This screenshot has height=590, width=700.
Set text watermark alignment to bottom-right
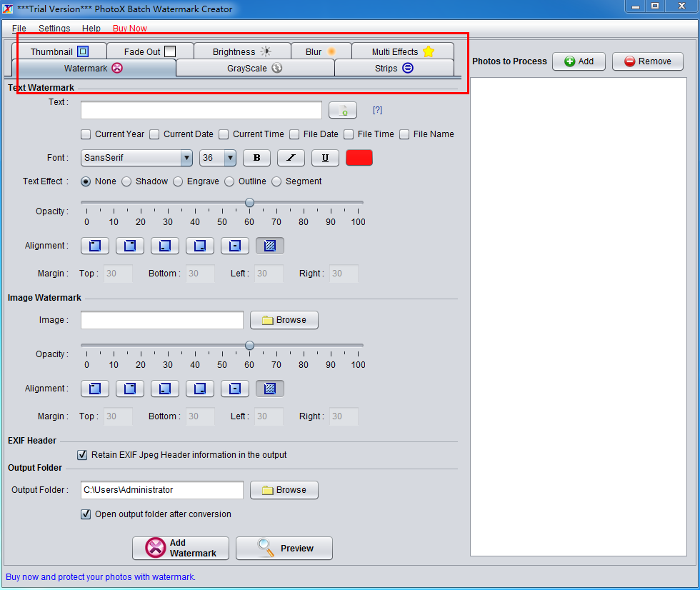pos(200,246)
